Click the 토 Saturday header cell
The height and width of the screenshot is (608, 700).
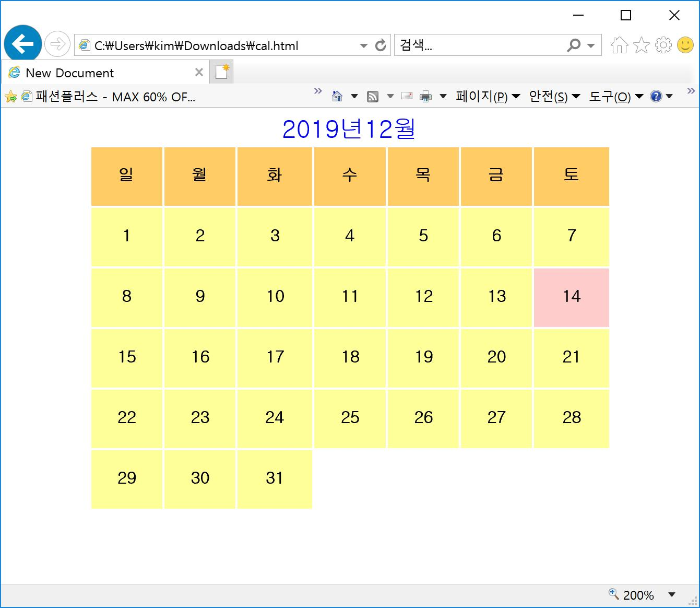pos(571,176)
